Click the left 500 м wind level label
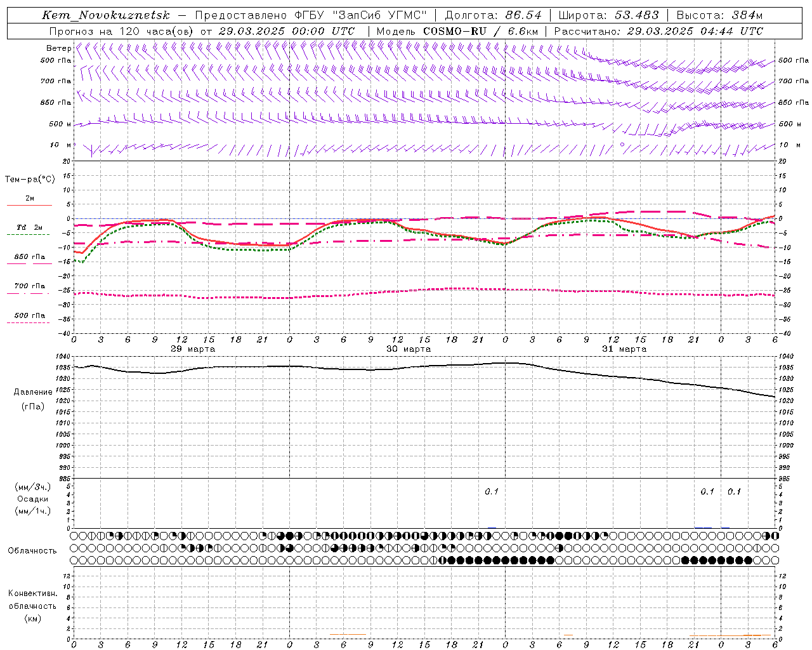The width and height of the screenshot is (812, 650). click(x=60, y=124)
